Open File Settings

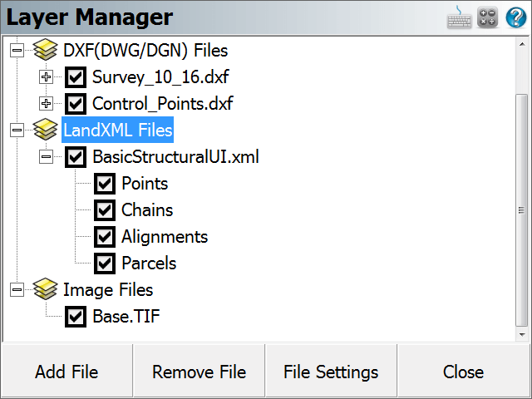click(x=331, y=372)
